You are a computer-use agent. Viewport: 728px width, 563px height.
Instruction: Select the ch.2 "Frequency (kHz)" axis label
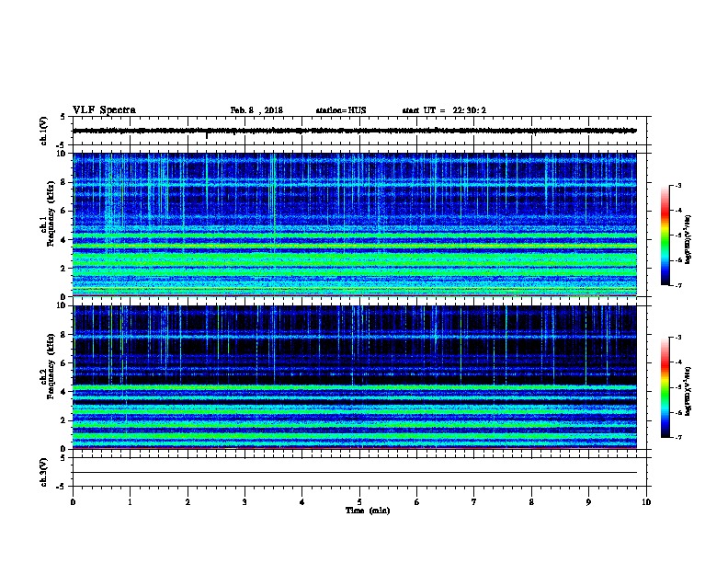click(x=51, y=365)
